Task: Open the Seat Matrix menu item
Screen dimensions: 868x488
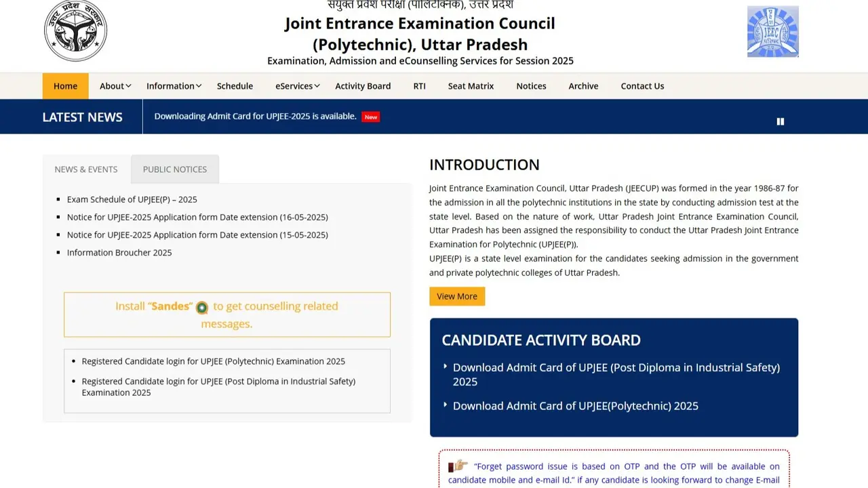Action: (471, 86)
